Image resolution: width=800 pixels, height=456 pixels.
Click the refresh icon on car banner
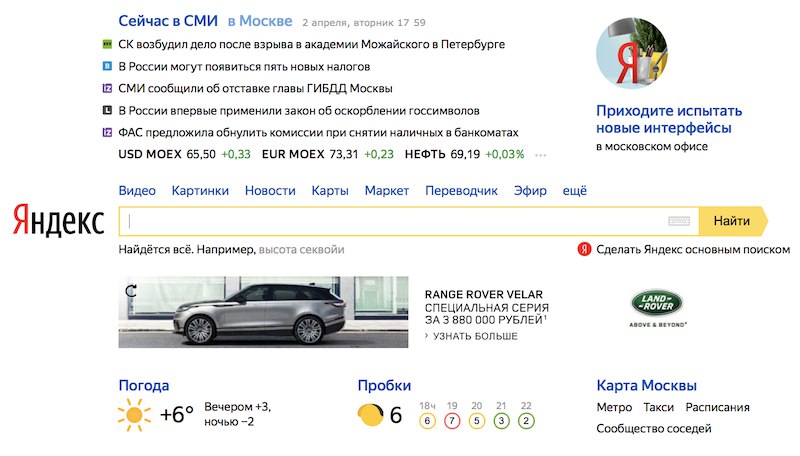tap(131, 291)
